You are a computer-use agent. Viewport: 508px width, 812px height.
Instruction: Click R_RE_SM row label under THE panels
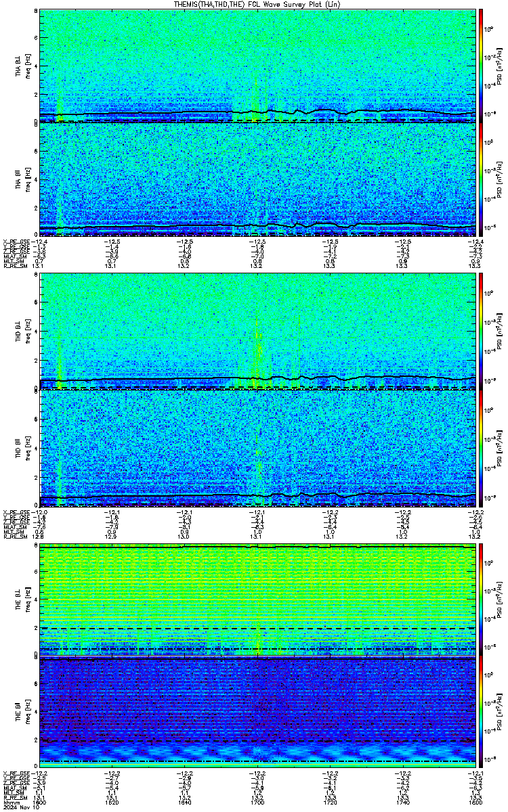(x=15, y=796)
